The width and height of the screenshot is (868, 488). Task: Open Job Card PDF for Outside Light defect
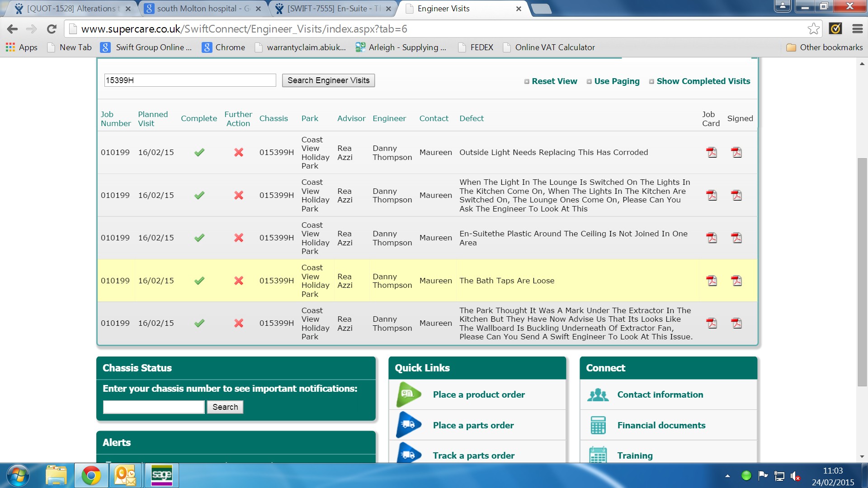pyautogui.click(x=712, y=152)
